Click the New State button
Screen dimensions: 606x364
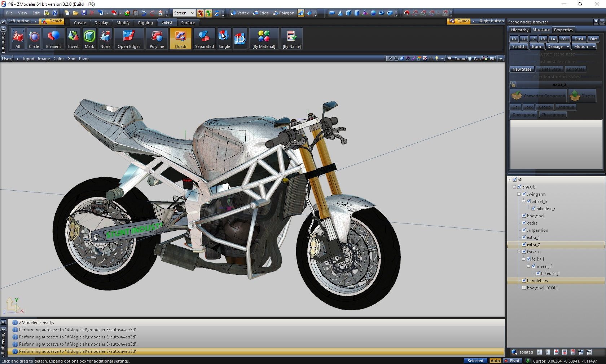[522, 69]
